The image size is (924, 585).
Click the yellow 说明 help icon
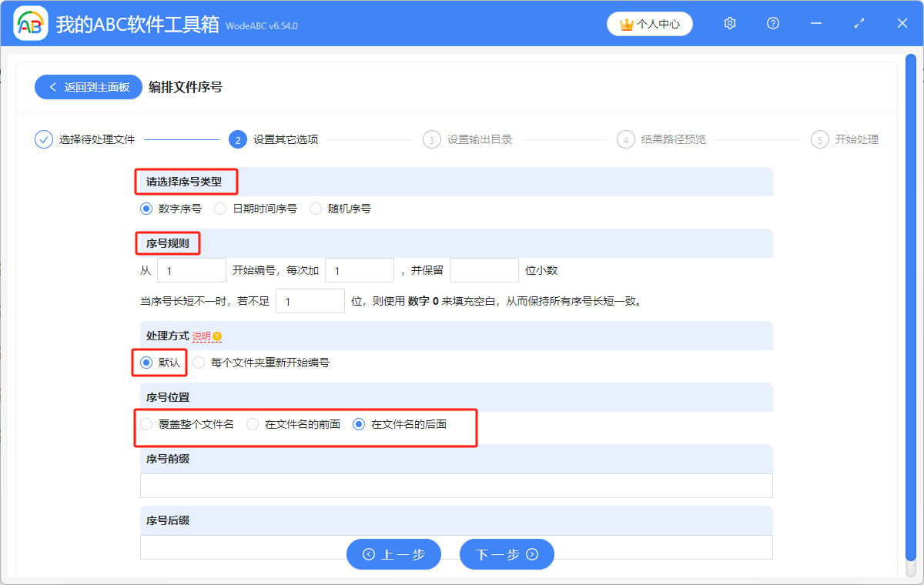pos(217,337)
